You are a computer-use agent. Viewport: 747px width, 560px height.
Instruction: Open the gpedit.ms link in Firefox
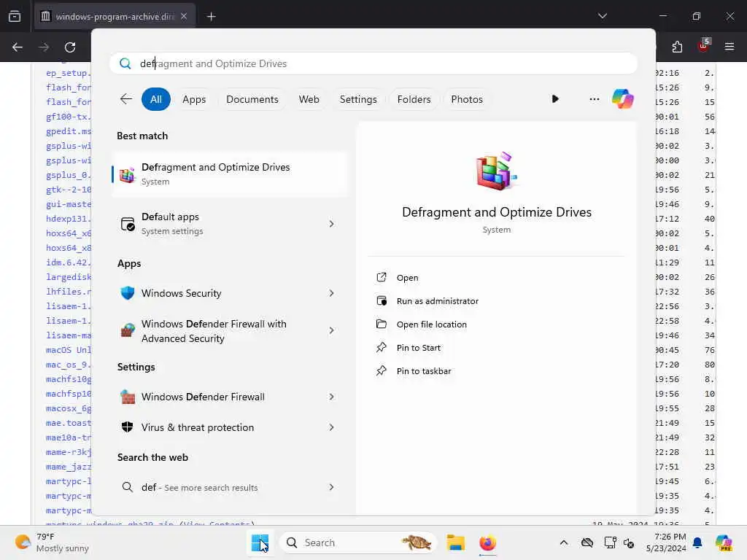(x=69, y=131)
